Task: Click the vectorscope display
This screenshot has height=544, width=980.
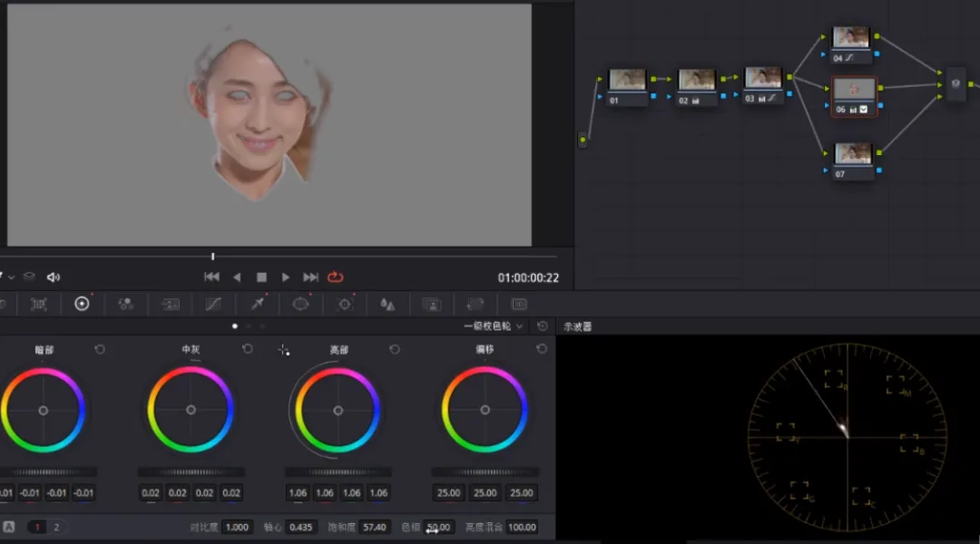Action: coord(848,437)
